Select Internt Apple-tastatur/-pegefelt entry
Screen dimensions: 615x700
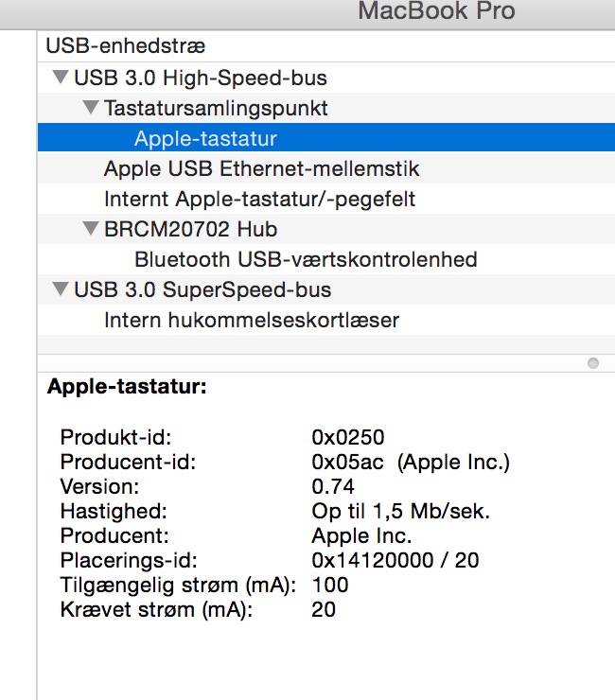[259, 200]
